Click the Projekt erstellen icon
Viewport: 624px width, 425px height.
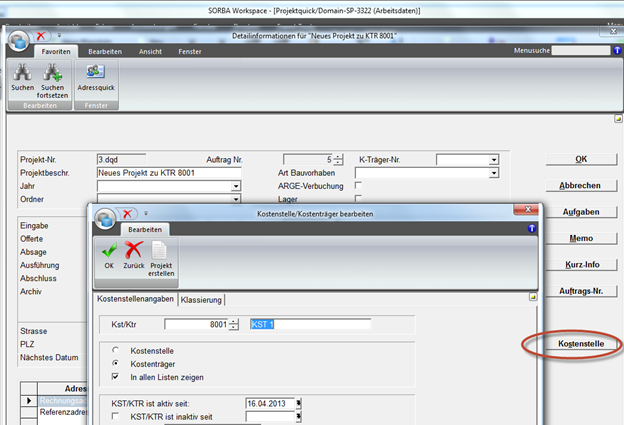click(161, 258)
